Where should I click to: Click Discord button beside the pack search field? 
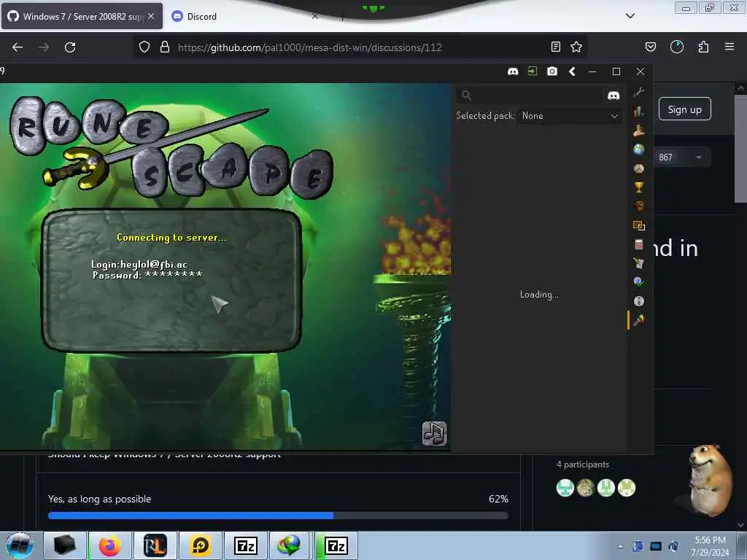[x=614, y=96]
